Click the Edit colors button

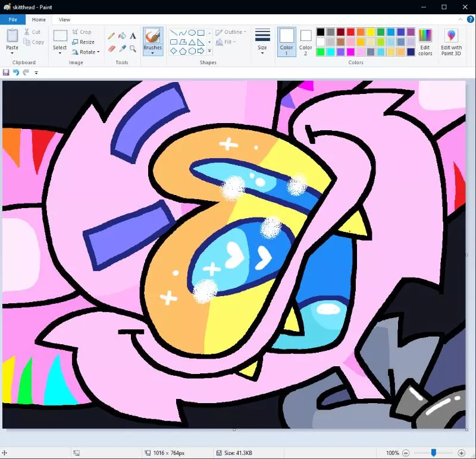425,42
